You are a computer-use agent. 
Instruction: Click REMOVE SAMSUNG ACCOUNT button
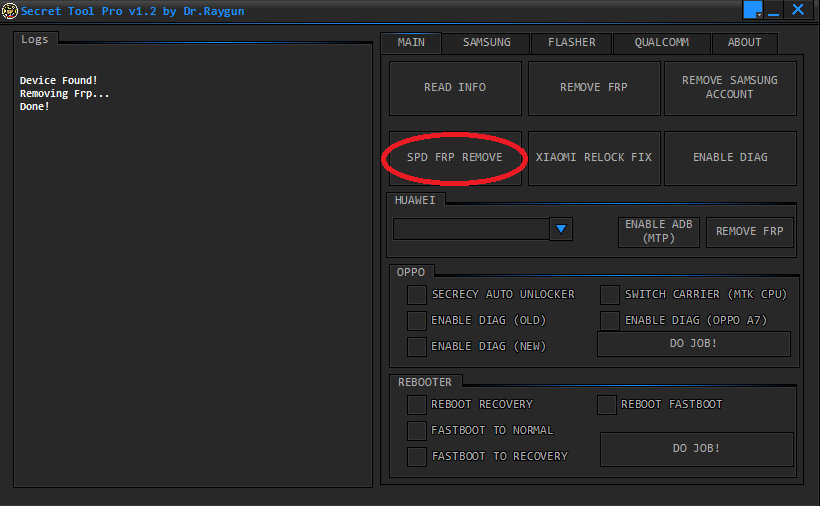click(x=730, y=88)
